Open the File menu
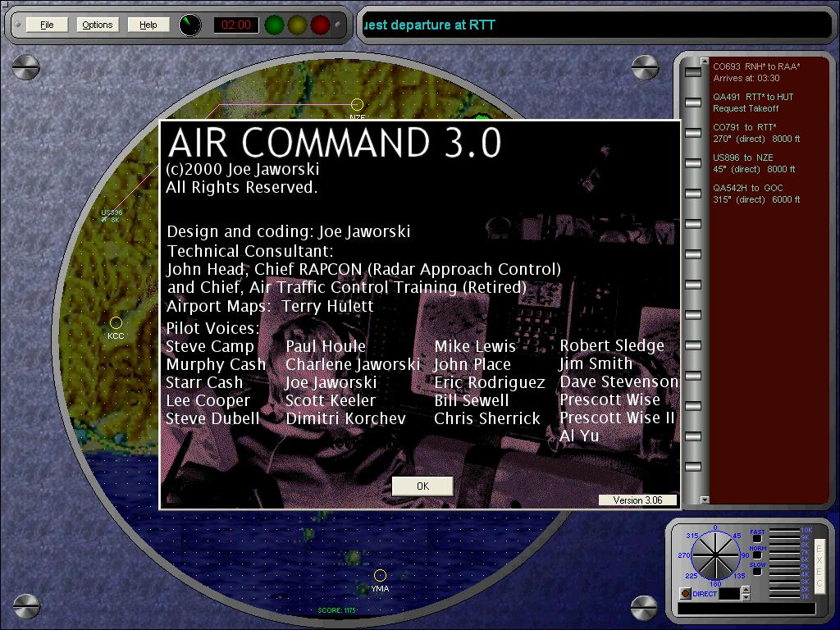 47,25
